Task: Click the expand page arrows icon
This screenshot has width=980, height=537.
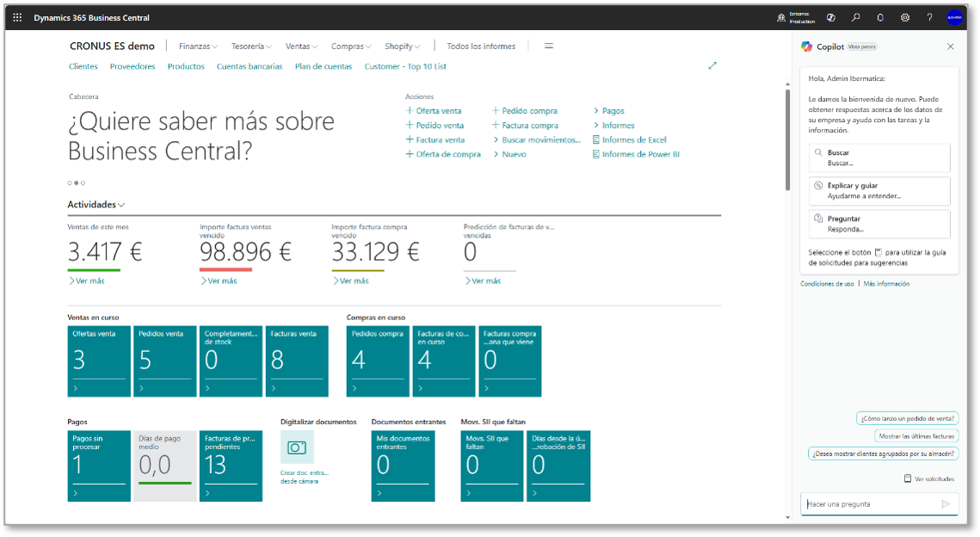Action: (712, 65)
